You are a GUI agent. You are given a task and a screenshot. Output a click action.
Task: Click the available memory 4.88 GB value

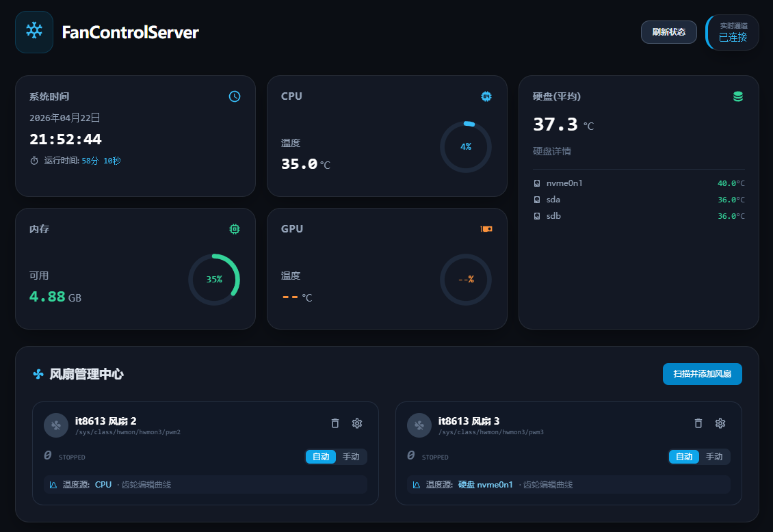click(55, 297)
